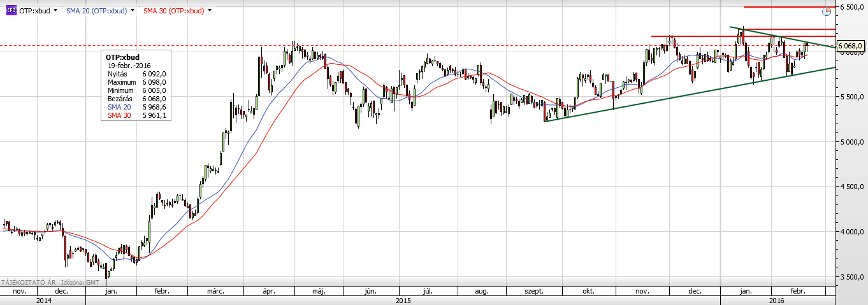868x305 pixels.
Task: Click the 2014 year label
Action: (x=43, y=300)
